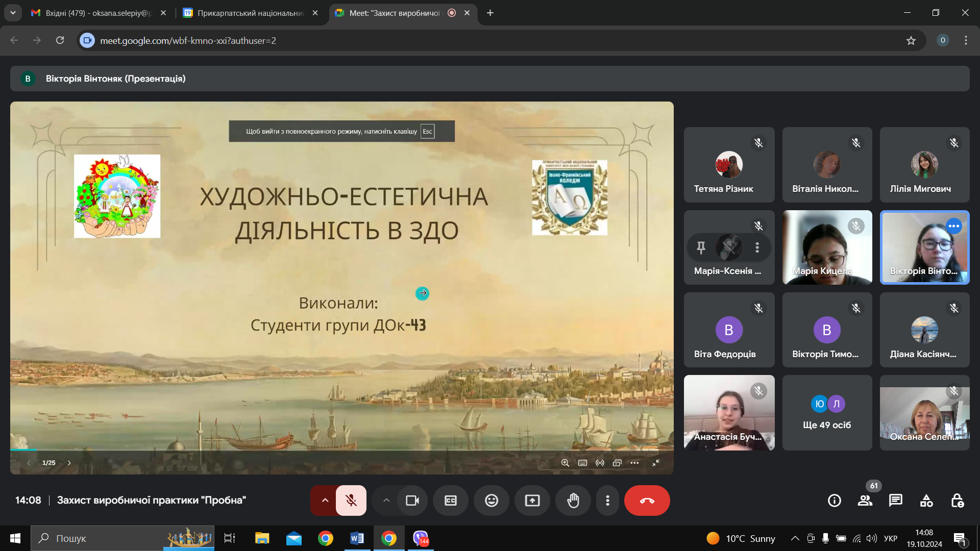Unmute the microphone
980x551 pixels.
(x=351, y=500)
